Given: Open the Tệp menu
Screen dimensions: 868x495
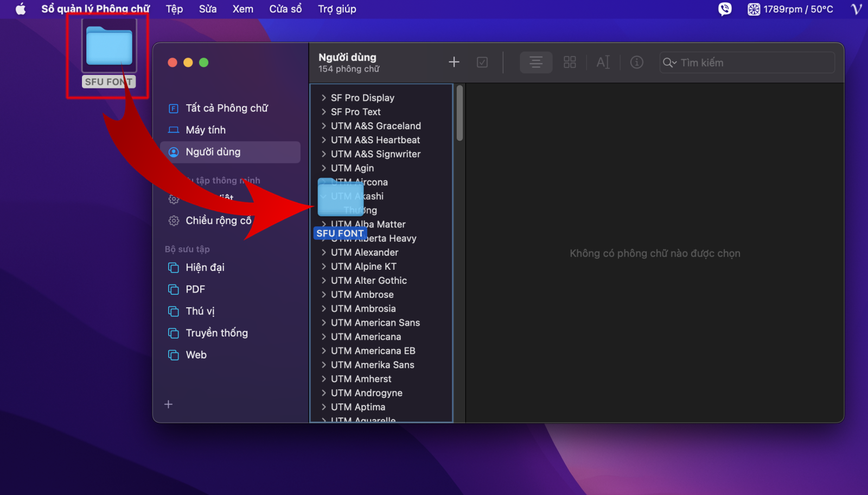Looking at the screenshot, I should tap(174, 9).
